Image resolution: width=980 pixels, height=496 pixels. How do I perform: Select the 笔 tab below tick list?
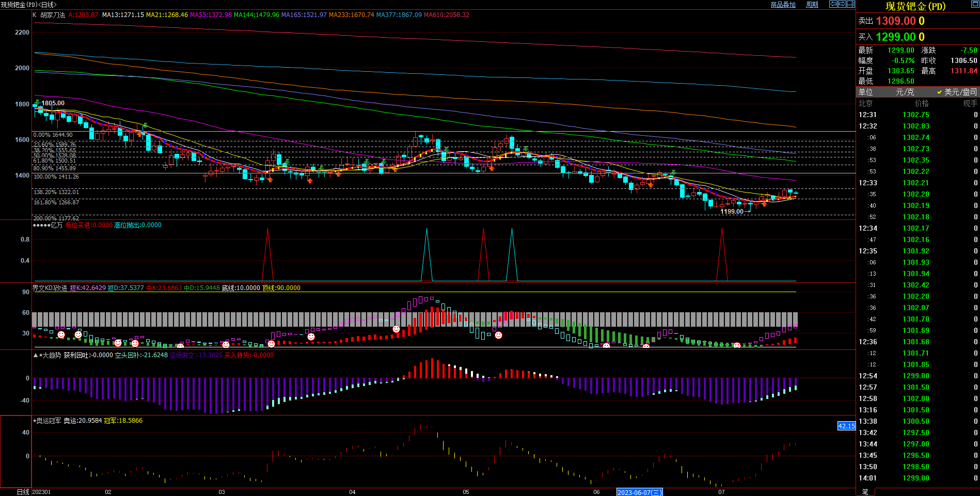[865, 492]
